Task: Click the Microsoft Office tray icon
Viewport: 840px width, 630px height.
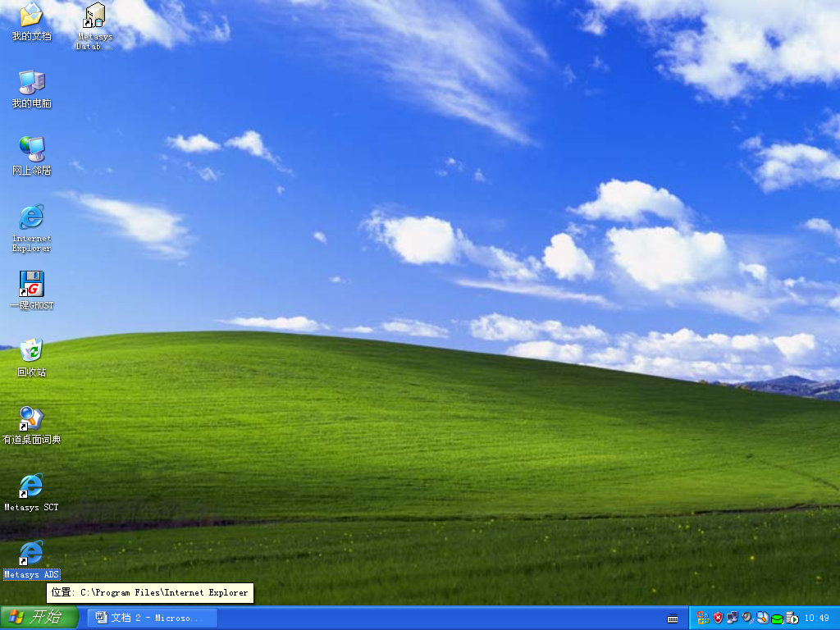Action: point(703,618)
